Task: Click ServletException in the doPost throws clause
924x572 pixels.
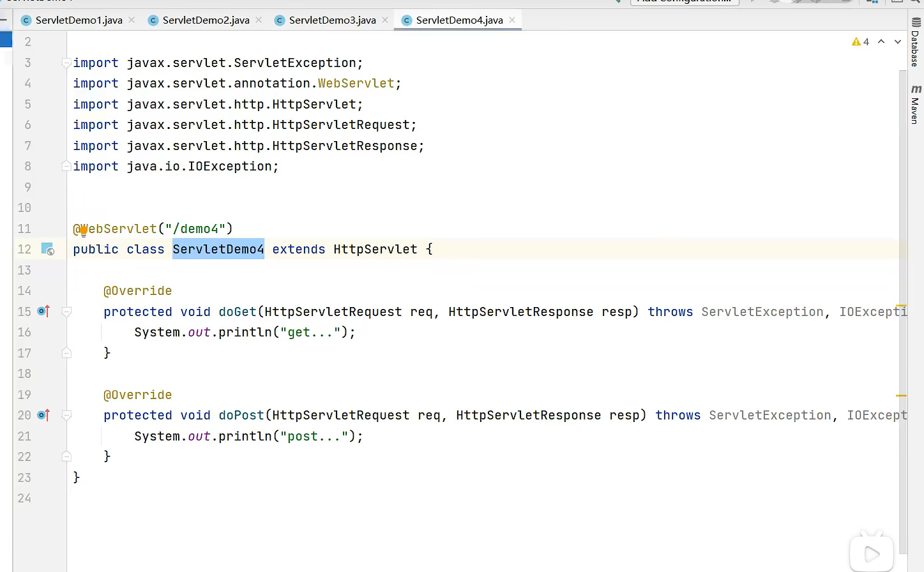Action: (770, 415)
